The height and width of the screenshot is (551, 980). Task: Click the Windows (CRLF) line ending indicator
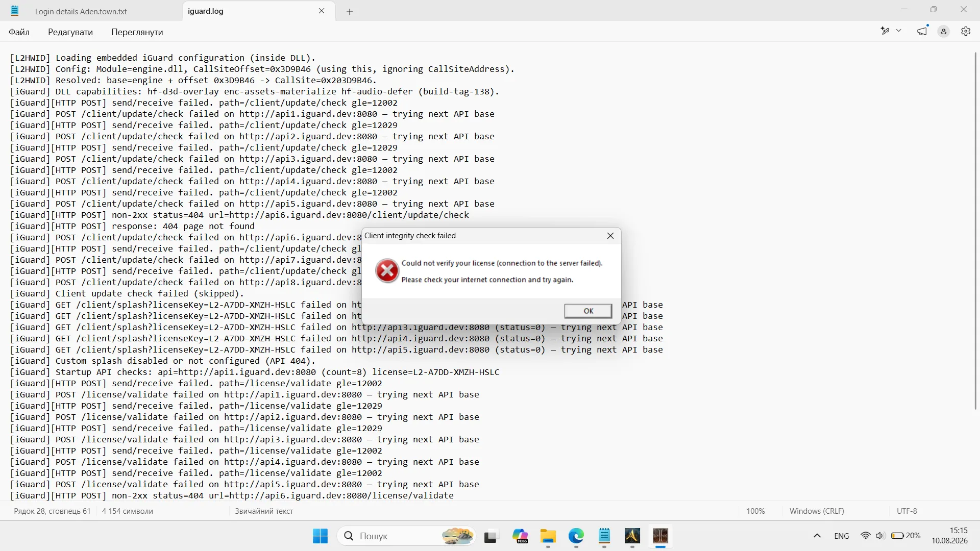click(x=817, y=511)
